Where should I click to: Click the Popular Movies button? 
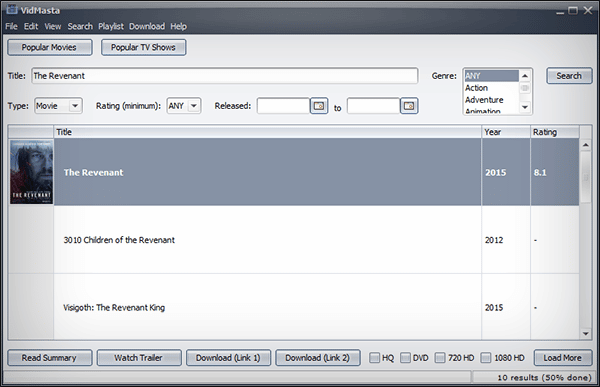[x=50, y=47]
